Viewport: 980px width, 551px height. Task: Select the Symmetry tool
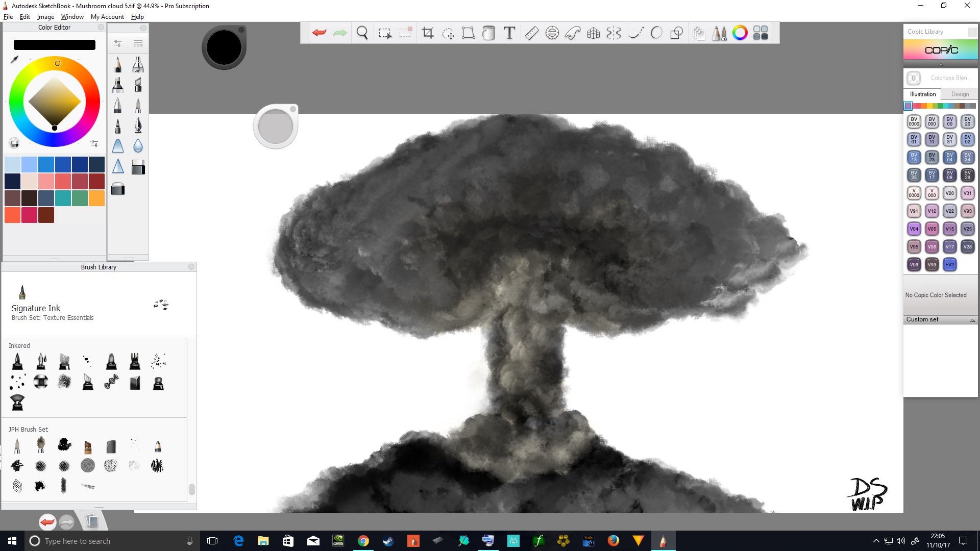pyautogui.click(x=614, y=33)
